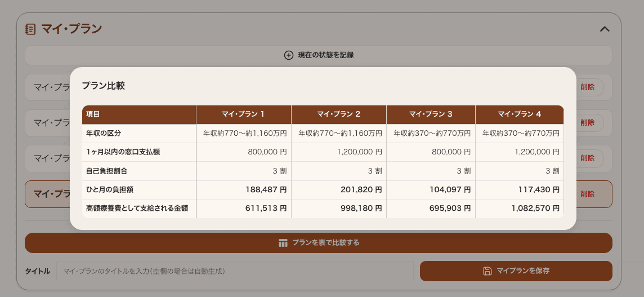The width and height of the screenshot is (644, 297).
Task: Click the floppy-disk save icon
Action: 488,271
